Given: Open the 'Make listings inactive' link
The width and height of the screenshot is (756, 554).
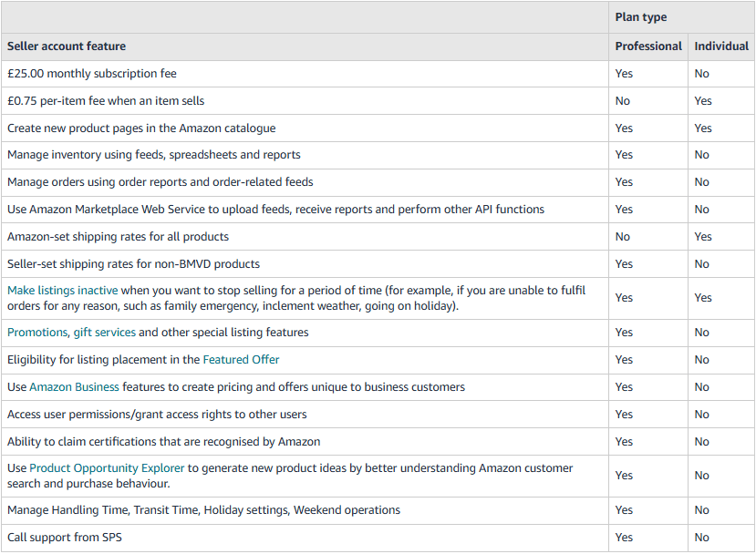Looking at the screenshot, I should pos(62,291).
